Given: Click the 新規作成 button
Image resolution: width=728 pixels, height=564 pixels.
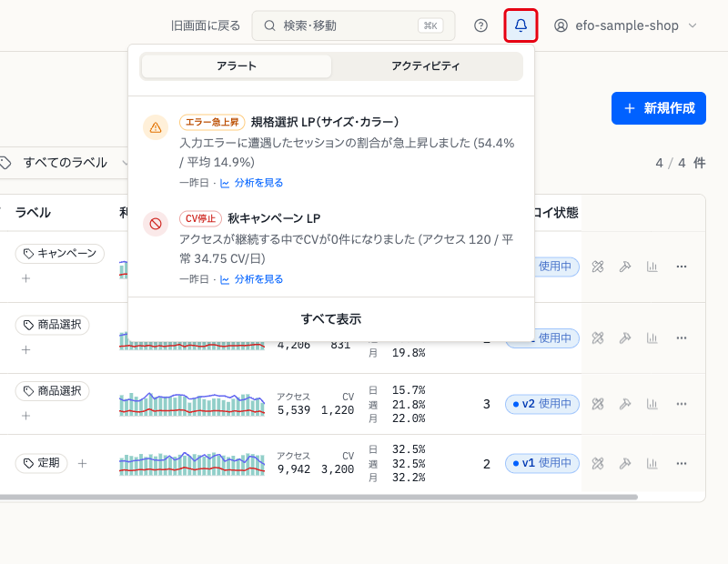Looking at the screenshot, I should pyautogui.click(x=658, y=108).
